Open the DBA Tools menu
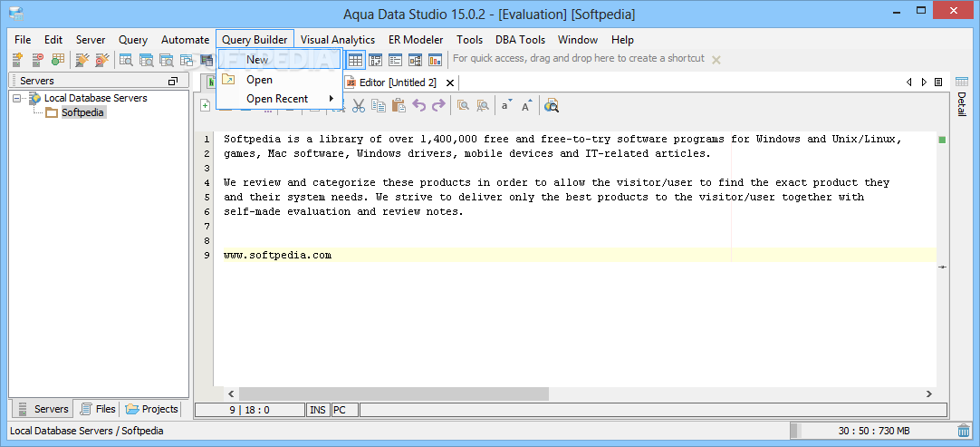This screenshot has width=980, height=447. click(x=520, y=40)
